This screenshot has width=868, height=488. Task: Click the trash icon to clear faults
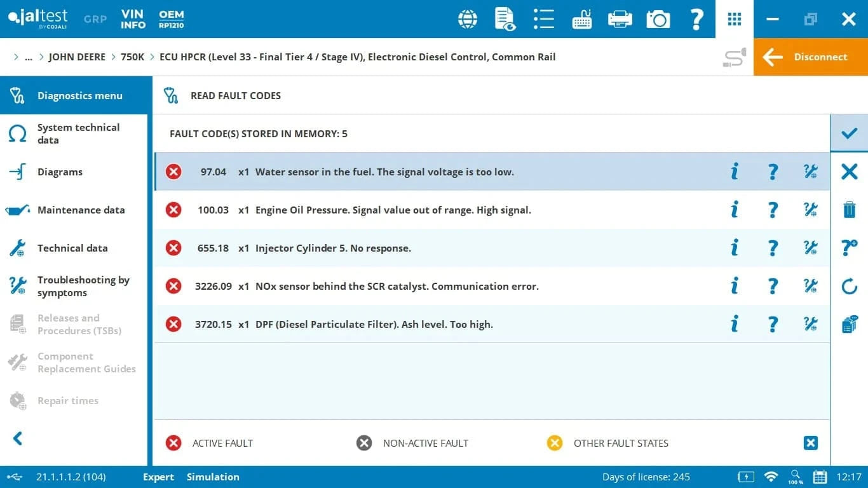[x=849, y=210]
